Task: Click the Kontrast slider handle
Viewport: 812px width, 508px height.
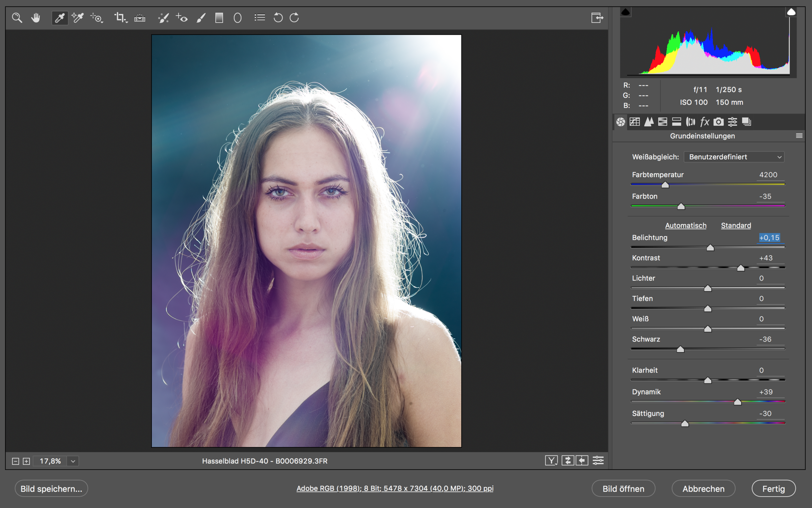Action: click(741, 268)
